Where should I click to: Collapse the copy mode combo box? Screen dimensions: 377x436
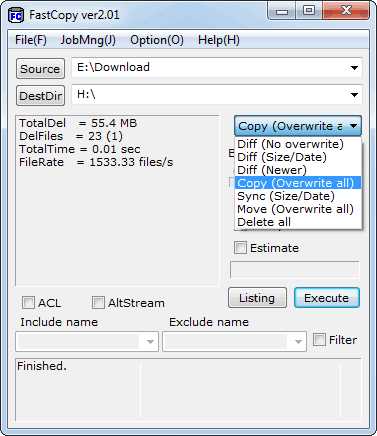pos(298,126)
